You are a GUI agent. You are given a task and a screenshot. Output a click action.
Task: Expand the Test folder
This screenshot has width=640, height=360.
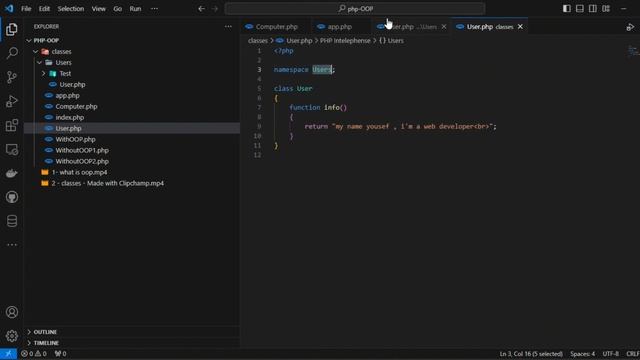pyautogui.click(x=44, y=74)
